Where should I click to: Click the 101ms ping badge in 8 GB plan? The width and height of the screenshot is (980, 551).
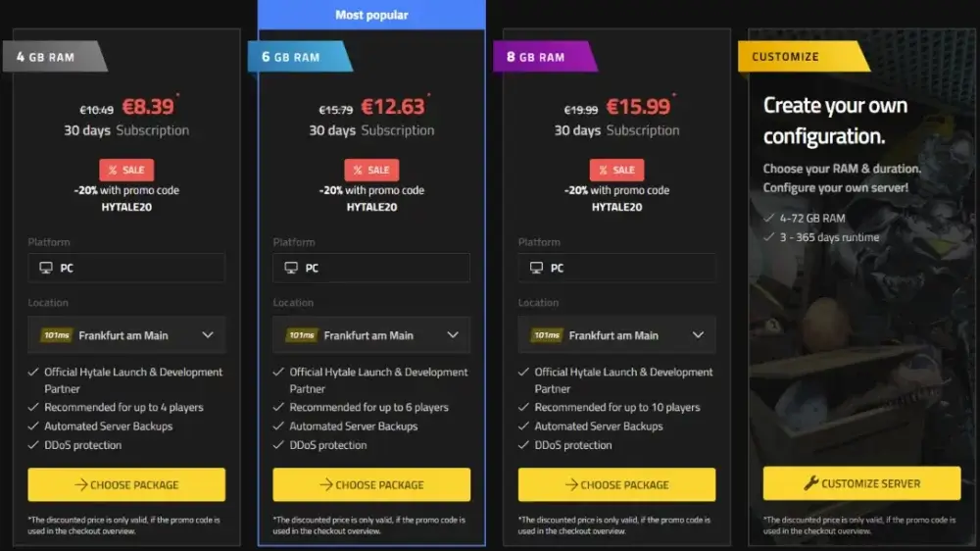tap(546, 335)
